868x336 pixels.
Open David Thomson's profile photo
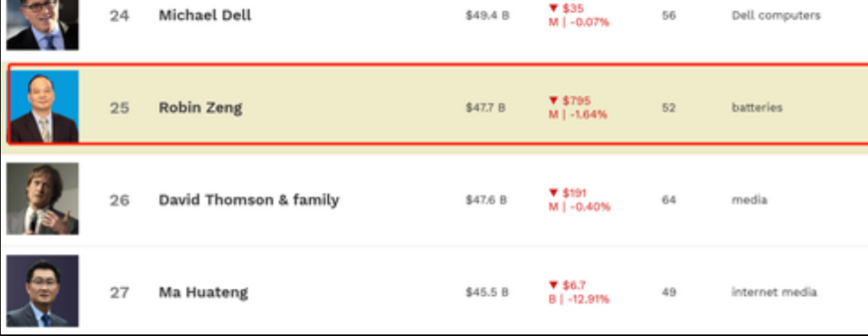tap(43, 199)
